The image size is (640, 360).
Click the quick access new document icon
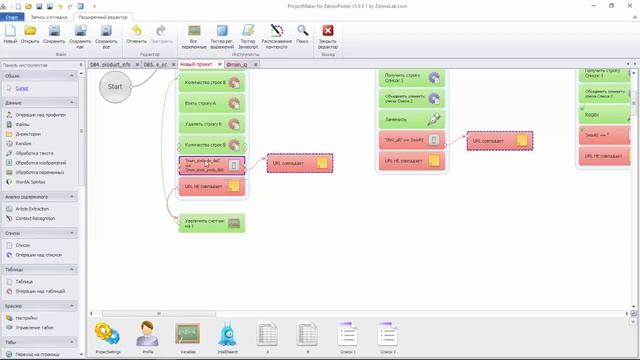[18, 6]
